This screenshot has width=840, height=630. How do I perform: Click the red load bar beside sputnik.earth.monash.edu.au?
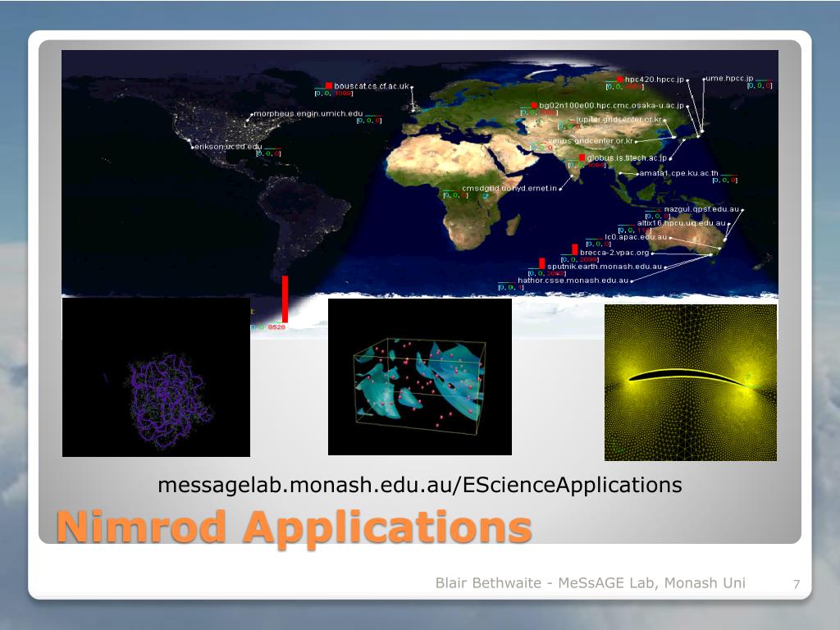541,263
